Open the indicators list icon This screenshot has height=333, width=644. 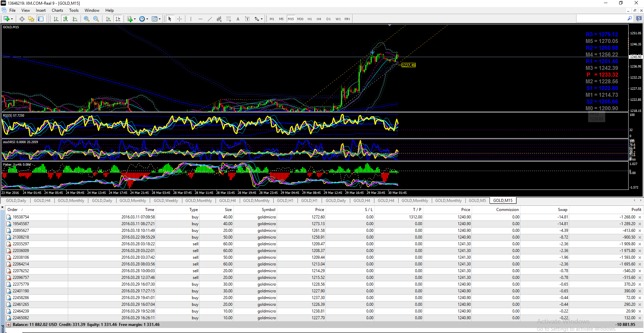(130, 19)
